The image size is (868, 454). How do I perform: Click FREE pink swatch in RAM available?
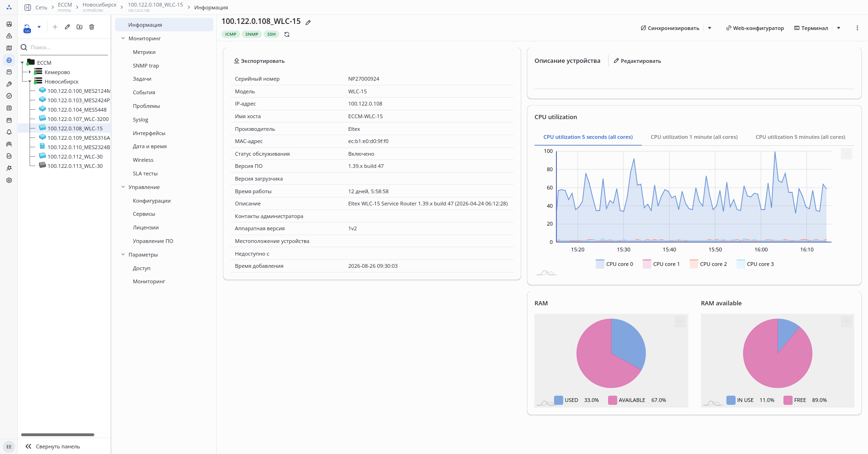[788, 400]
